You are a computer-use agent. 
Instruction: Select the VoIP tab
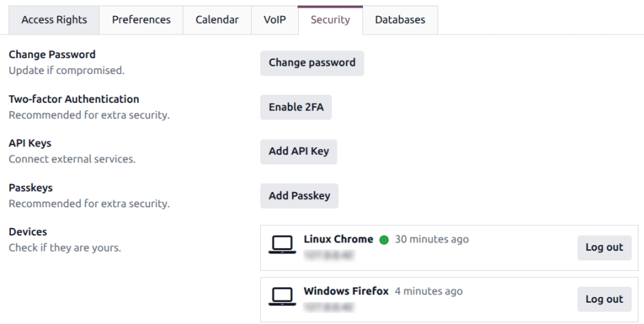point(275,20)
